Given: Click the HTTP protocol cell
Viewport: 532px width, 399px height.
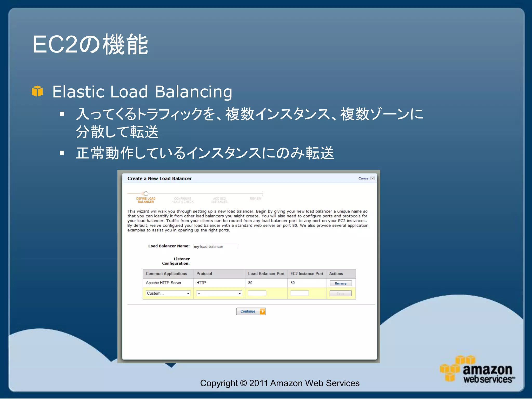Looking at the screenshot, I should coord(219,283).
